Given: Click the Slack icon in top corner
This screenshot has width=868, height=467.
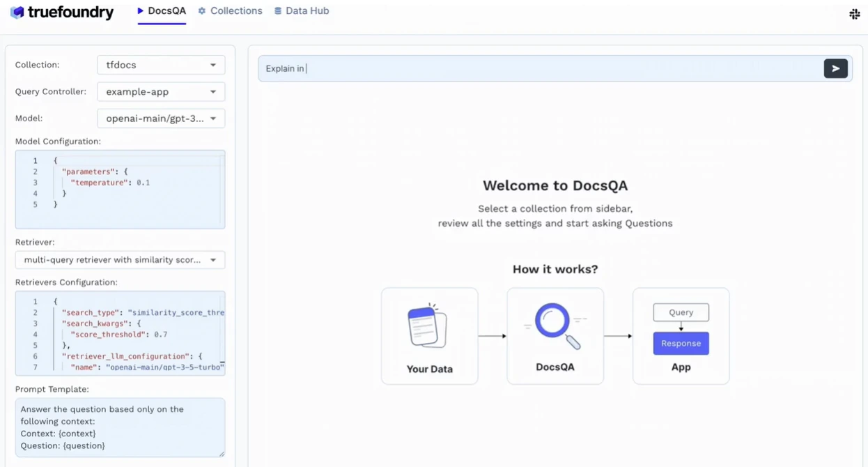Looking at the screenshot, I should (854, 14).
